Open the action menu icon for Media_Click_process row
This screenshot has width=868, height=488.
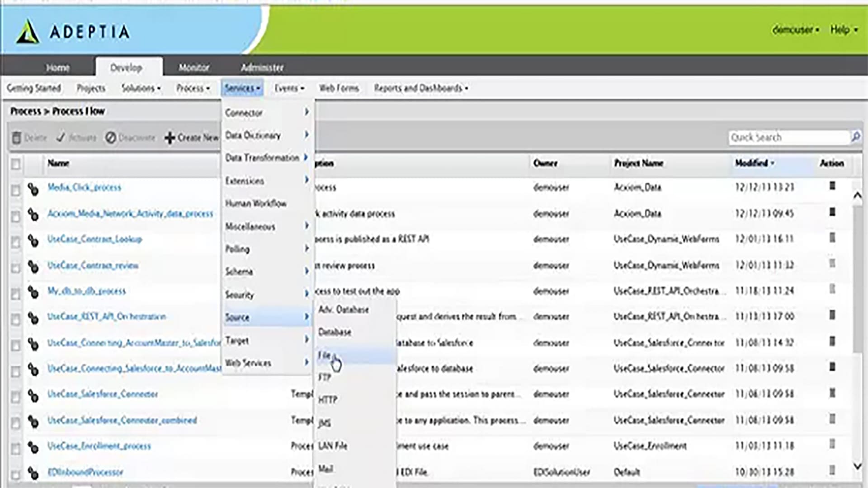[832, 186]
